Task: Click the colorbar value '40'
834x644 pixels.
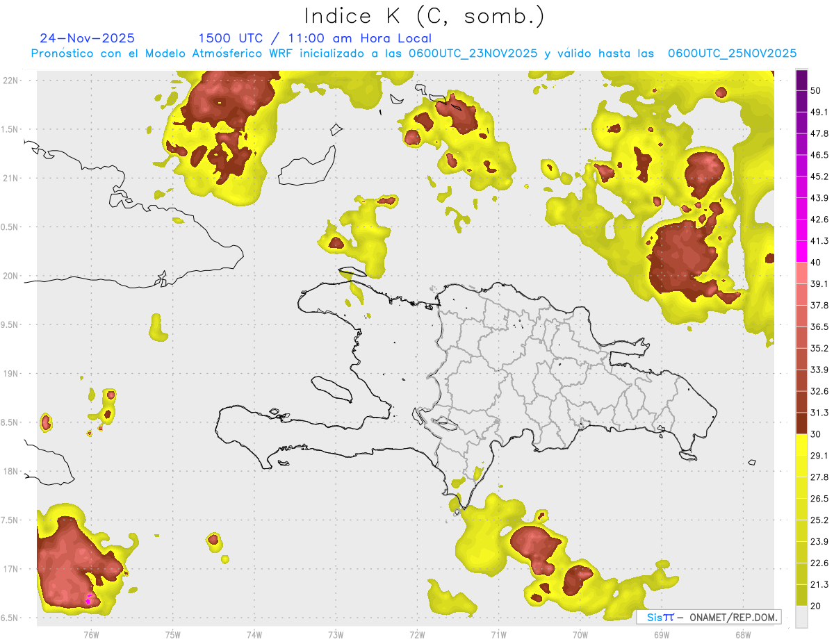Action: tap(816, 263)
